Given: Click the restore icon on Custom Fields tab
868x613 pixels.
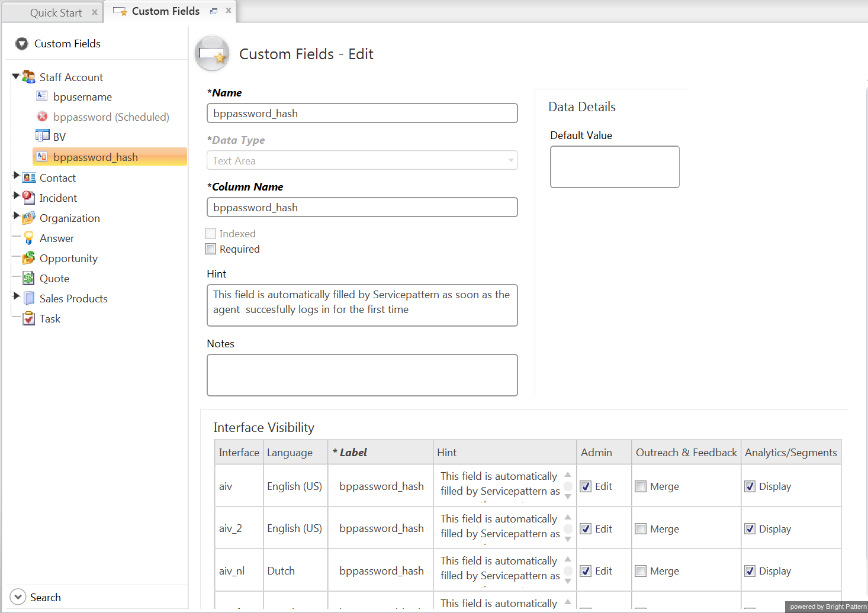Looking at the screenshot, I should tap(214, 11).
